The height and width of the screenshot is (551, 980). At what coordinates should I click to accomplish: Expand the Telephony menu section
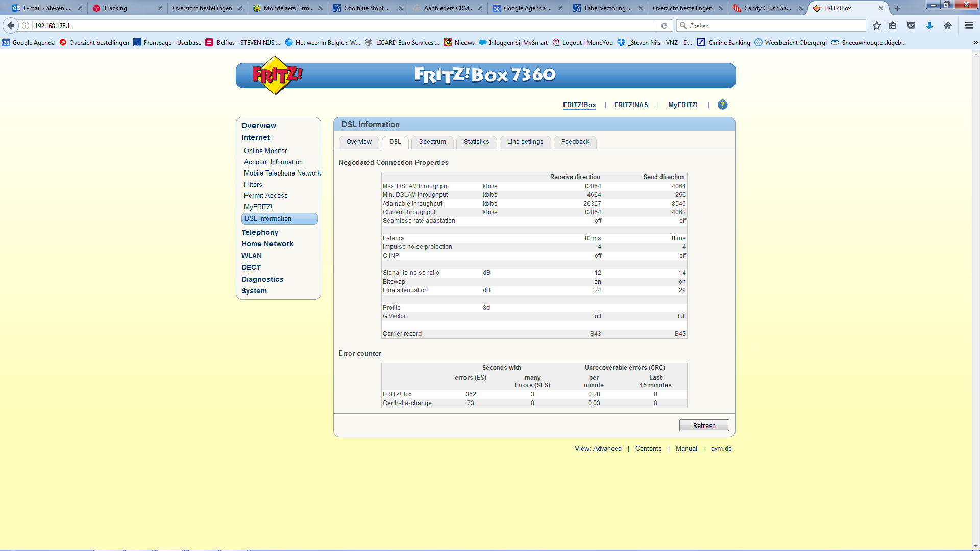pos(260,232)
